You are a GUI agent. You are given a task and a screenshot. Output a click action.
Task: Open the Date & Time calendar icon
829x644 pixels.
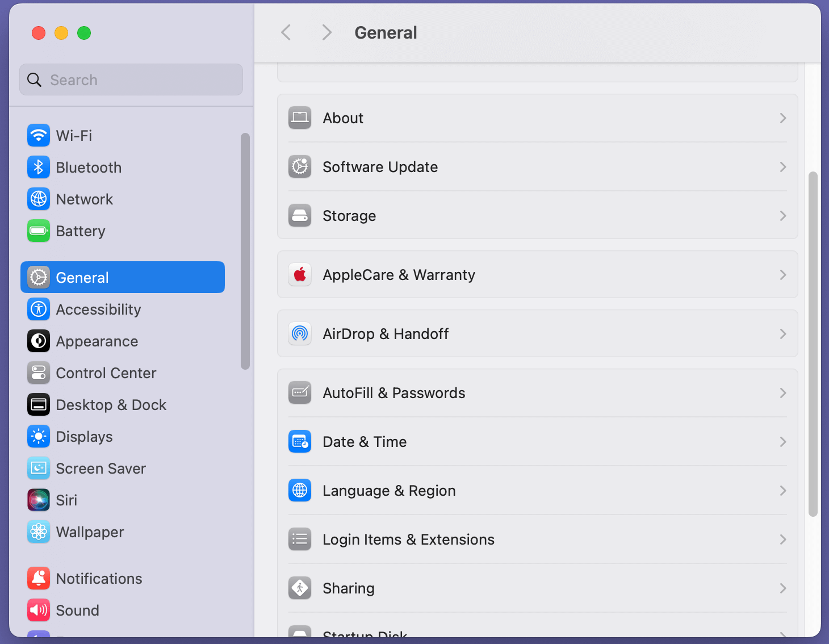click(x=299, y=441)
